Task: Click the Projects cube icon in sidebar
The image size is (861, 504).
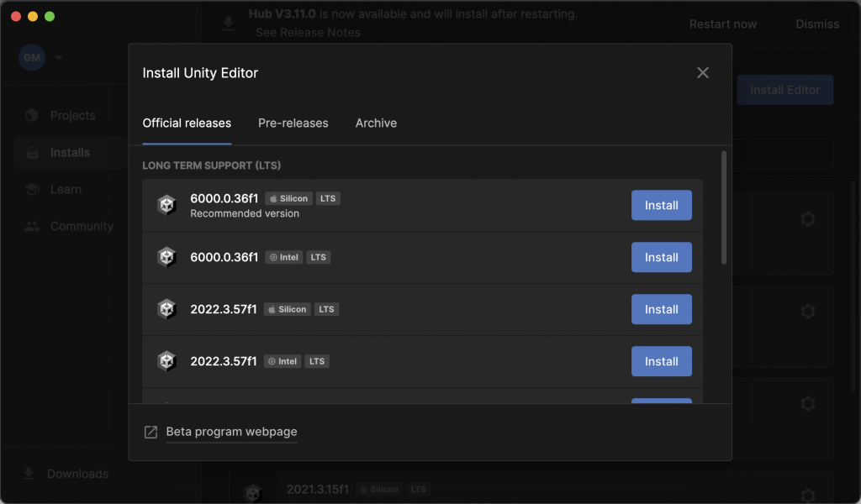Action: (32, 115)
